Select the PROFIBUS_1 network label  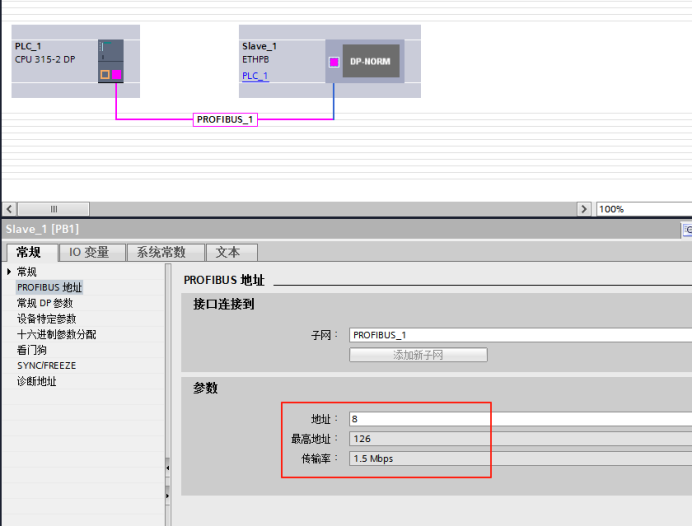225,120
